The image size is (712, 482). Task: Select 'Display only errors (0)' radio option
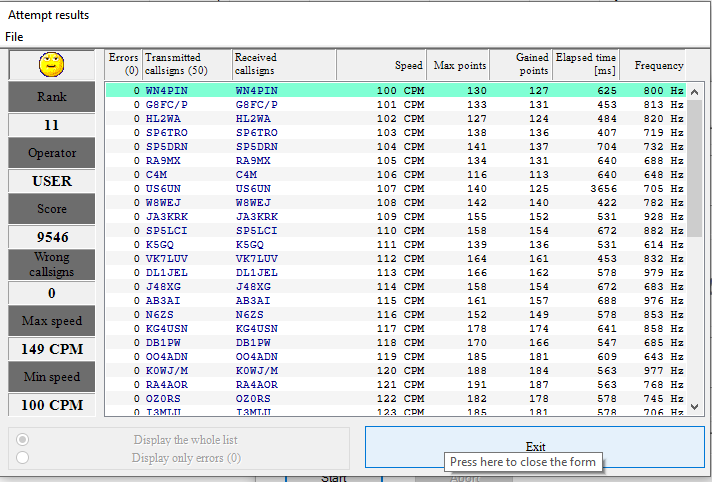click(23, 458)
